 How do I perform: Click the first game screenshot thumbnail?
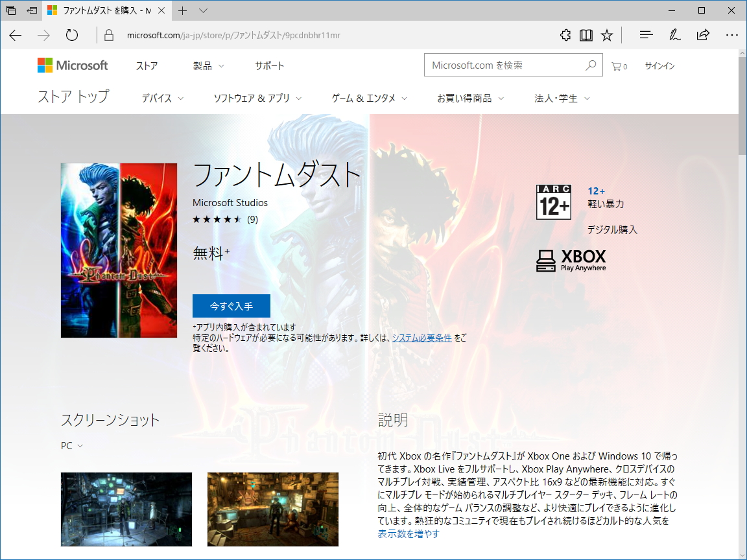tap(126, 509)
